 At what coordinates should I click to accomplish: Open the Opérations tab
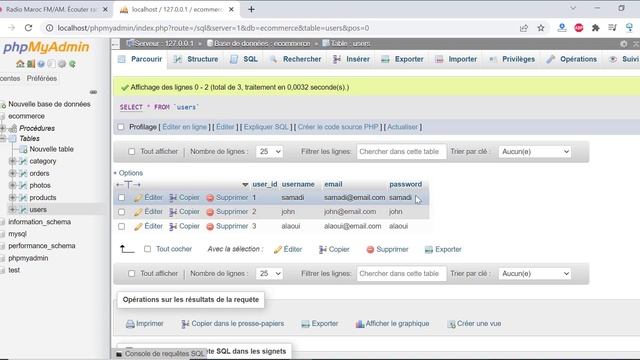[x=572, y=59]
